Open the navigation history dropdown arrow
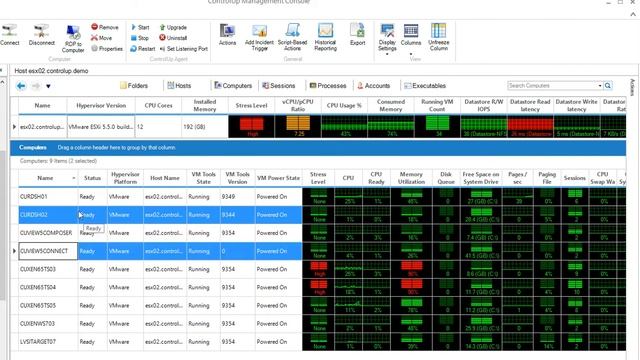 click(x=48, y=86)
